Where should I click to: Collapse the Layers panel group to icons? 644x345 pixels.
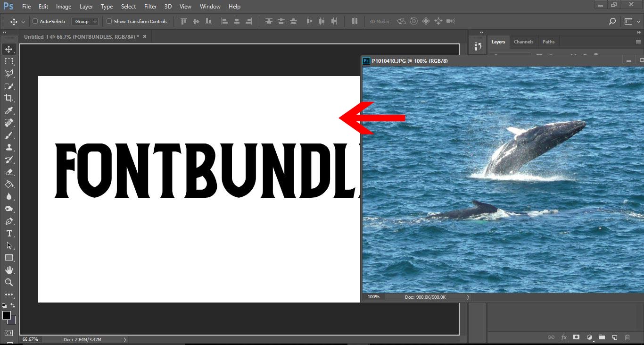[640, 33]
